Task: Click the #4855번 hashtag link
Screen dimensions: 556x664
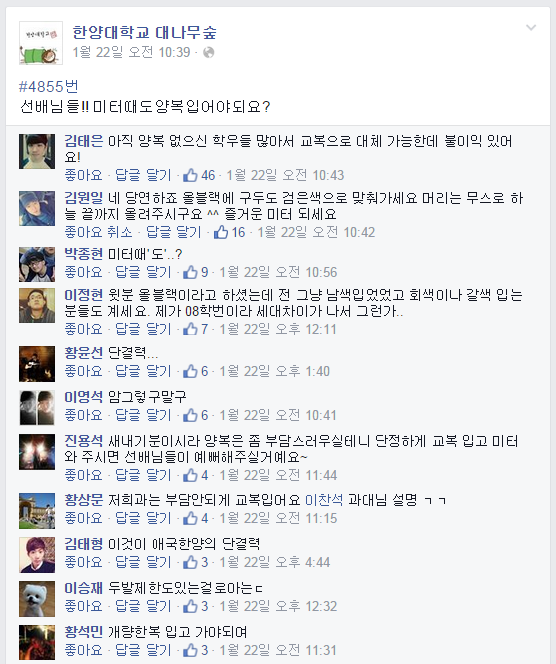Action: point(49,87)
